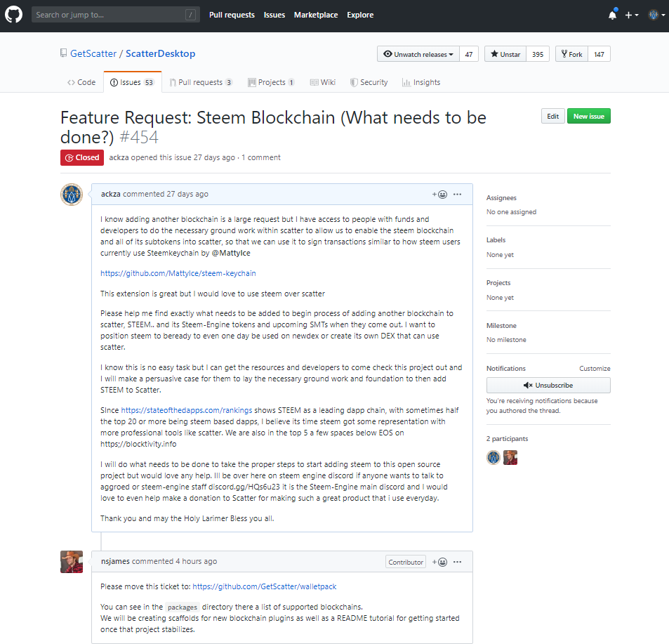View first participant avatar
Screen dimensions: 669x644
click(x=494, y=457)
